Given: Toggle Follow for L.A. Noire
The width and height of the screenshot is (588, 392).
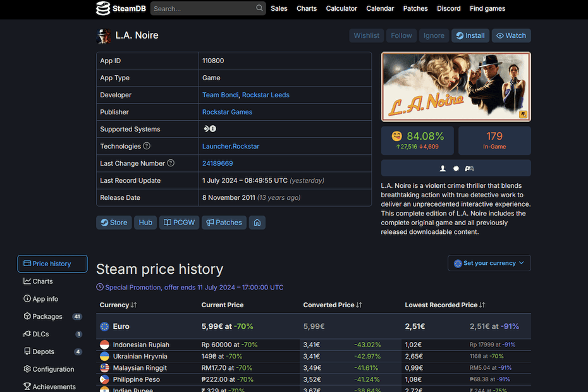Looking at the screenshot, I should (x=401, y=35).
